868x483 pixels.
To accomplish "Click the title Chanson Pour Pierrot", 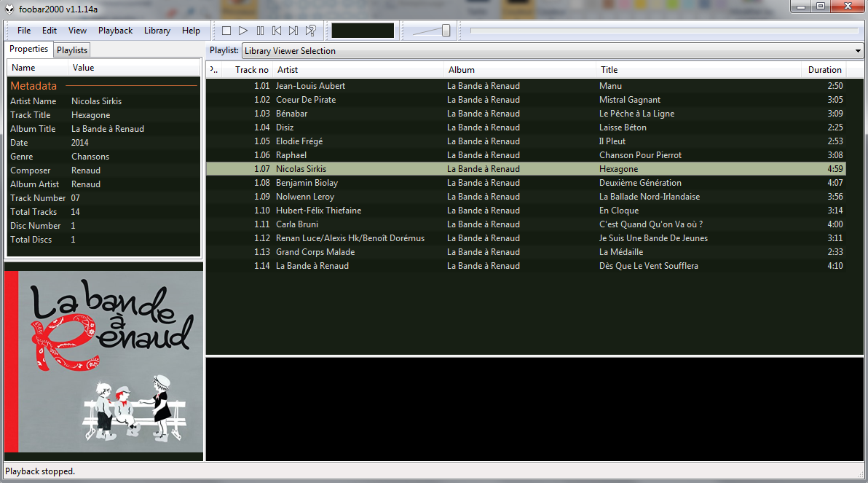I will (x=640, y=155).
